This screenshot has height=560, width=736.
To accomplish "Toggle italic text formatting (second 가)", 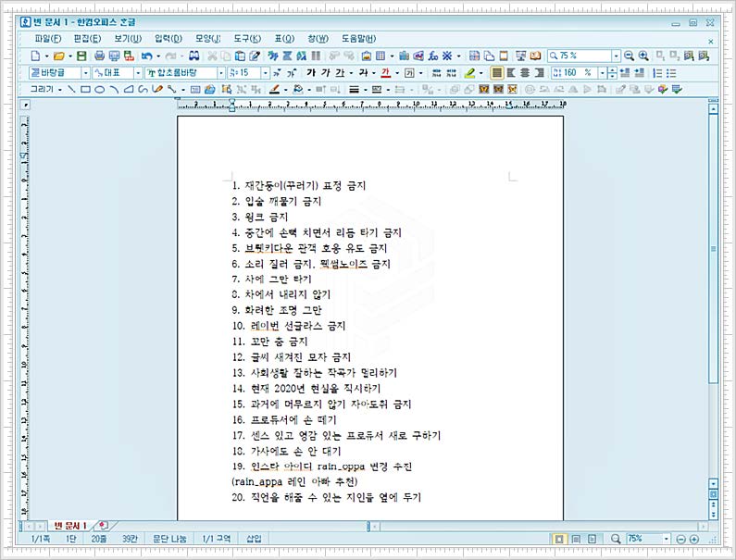I will (x=325, y=73).
